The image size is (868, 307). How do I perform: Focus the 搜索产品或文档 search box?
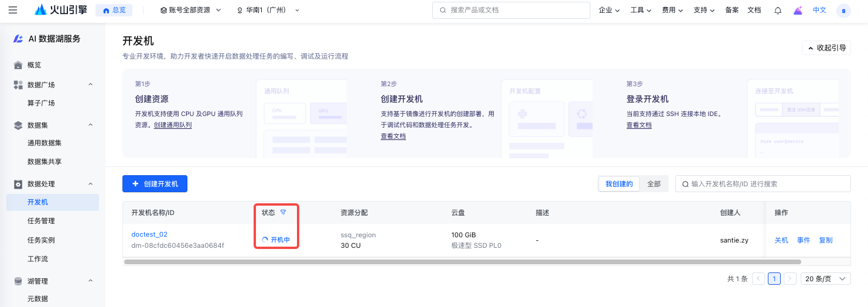click(x=511, y=10)
